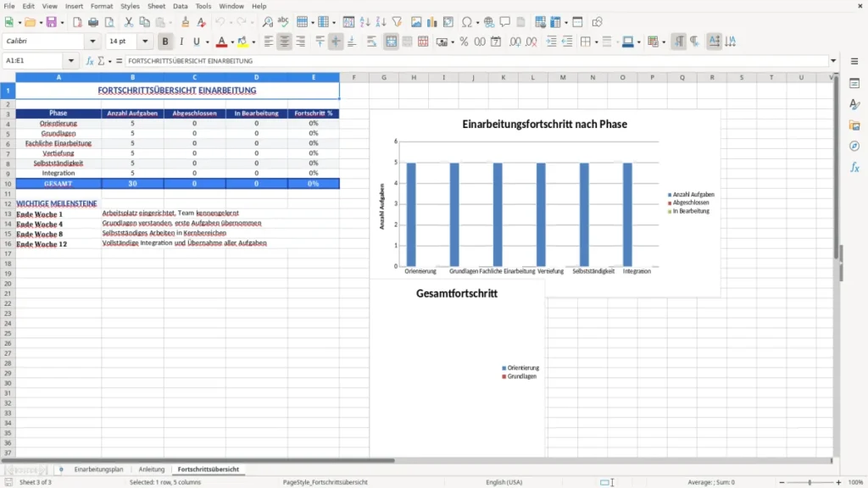Apply yellow background color swatch
868x488 pixels.
pyautogui.click(x=242, y=42)
